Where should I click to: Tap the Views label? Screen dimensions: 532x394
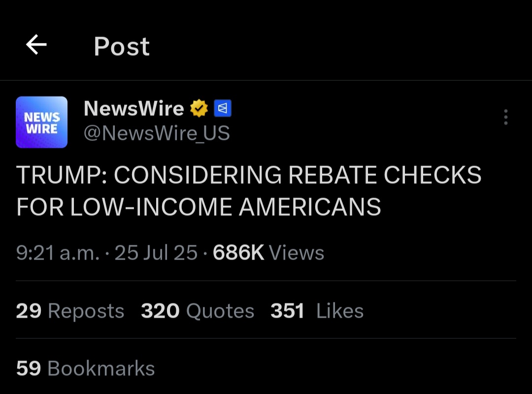click(297, 253)
